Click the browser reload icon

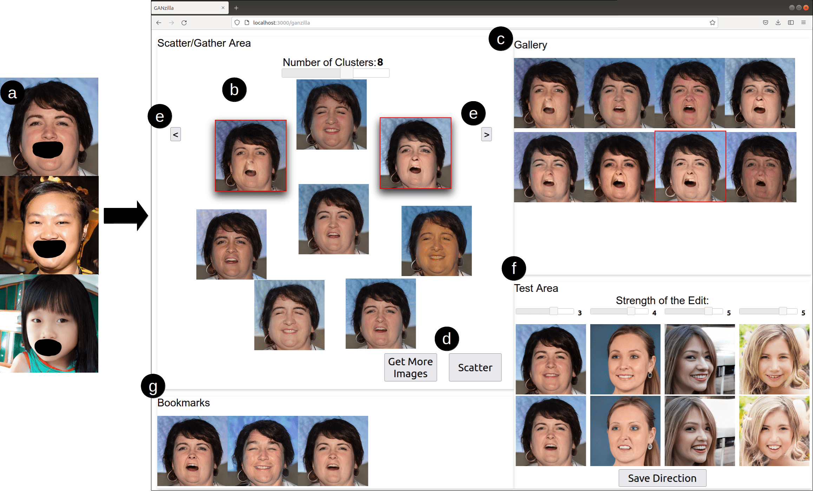coord(184,22)
